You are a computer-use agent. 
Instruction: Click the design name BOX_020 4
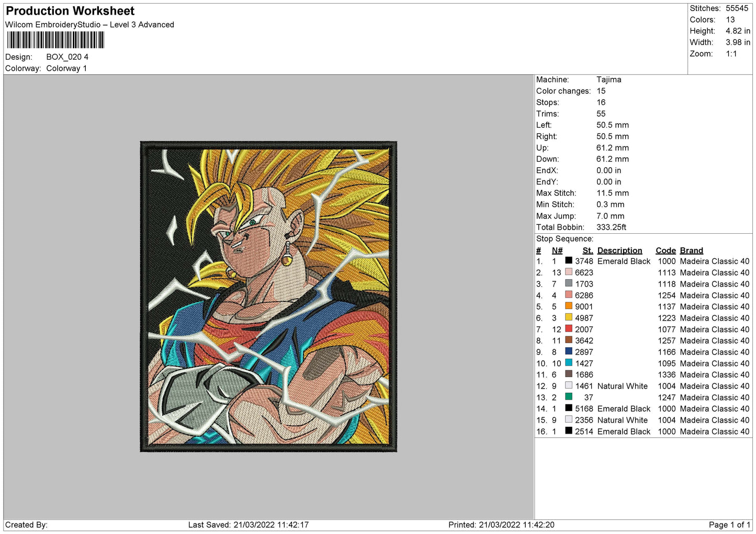click(67, 57)
